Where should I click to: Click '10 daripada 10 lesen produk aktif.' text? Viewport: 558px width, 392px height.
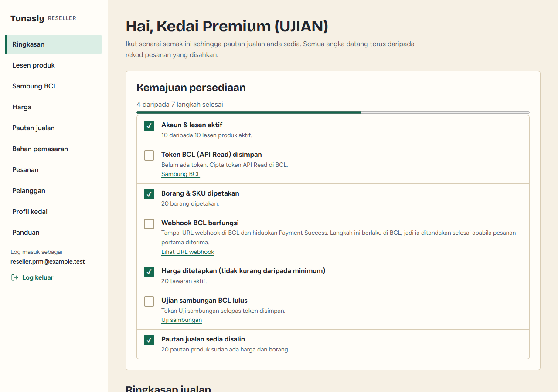pos(207,135)
